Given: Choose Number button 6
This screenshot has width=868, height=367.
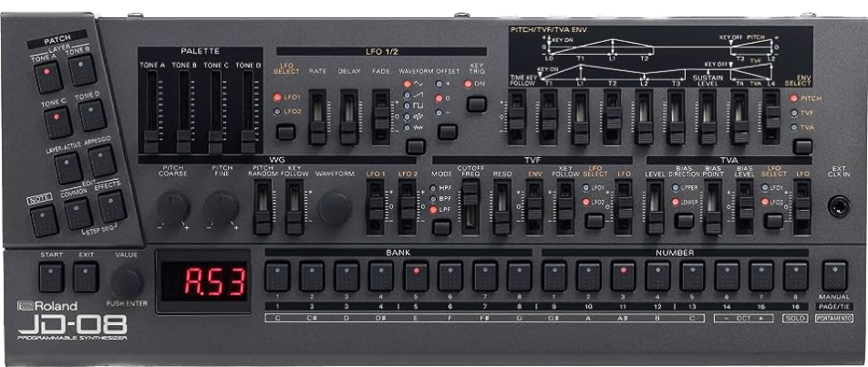Looking at the screenshot, I should [x=727, y=277].
